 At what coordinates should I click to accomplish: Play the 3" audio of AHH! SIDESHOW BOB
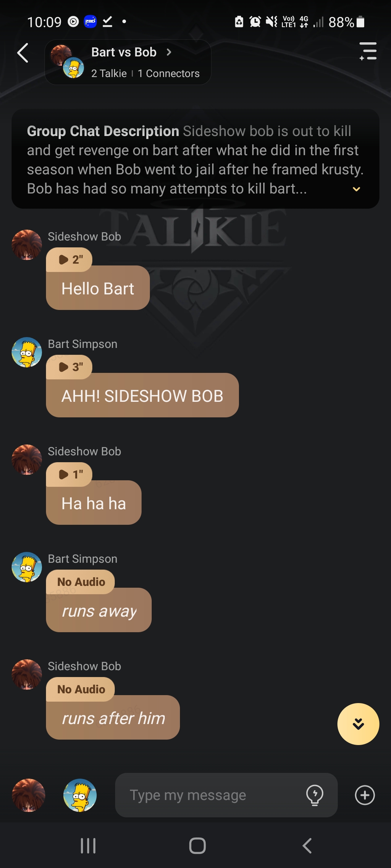point(70,367)
